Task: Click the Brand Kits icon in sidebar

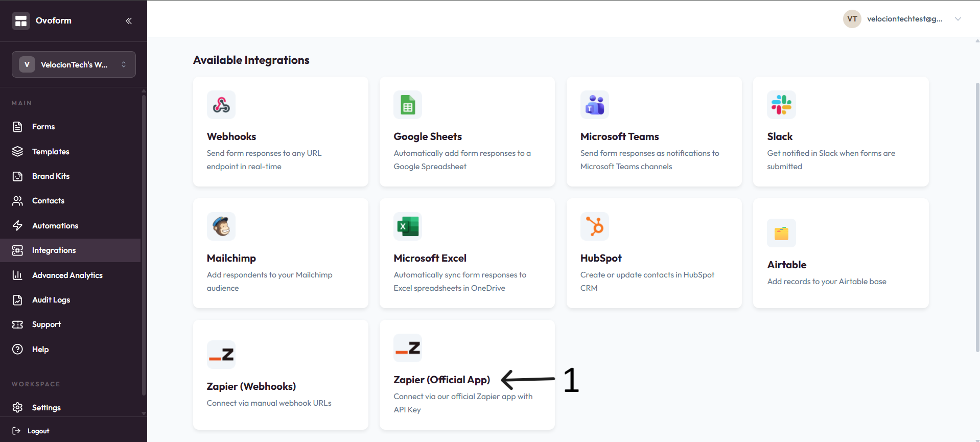Action: pyautogui.click(x=17, y=176)
